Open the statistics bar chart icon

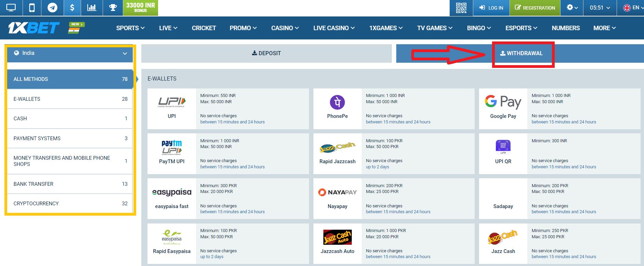[x=92, y=8]
